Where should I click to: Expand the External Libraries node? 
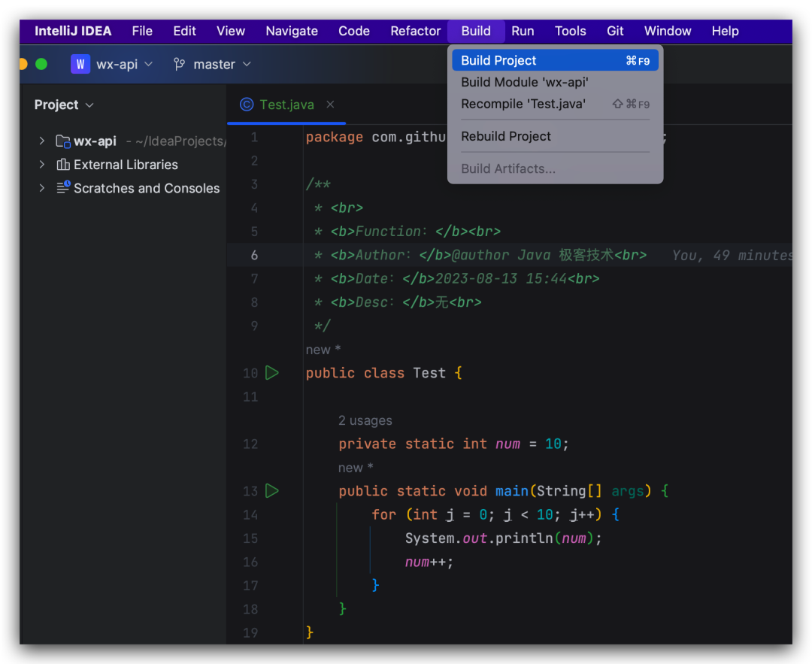click(x=42, y=165)
